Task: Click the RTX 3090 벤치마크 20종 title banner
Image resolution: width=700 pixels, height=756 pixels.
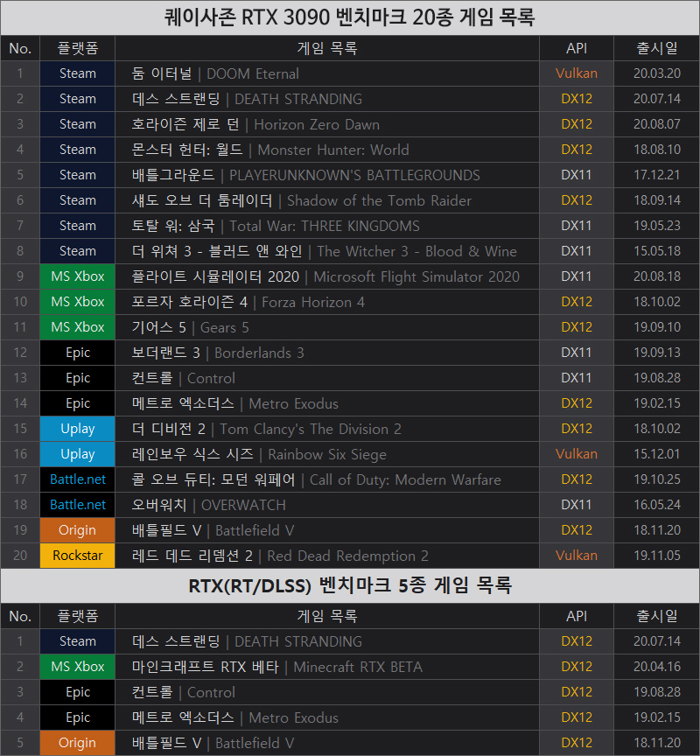Action: [350, 17]
